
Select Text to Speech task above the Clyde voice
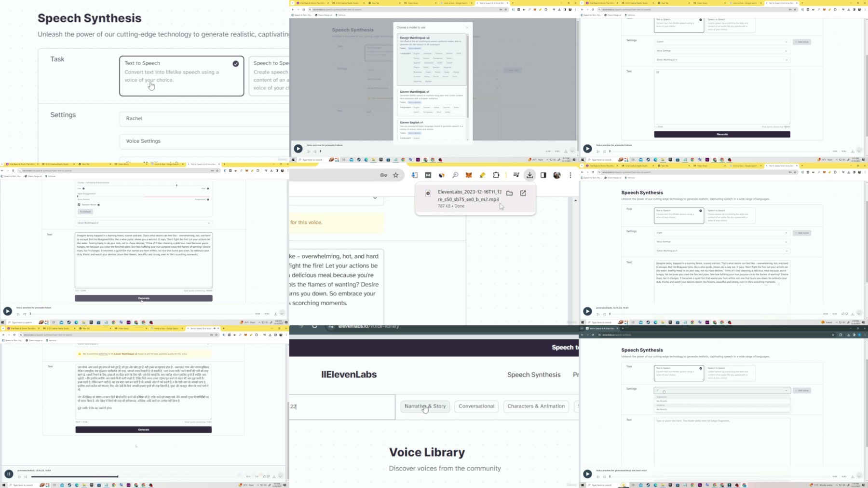pyautogui.click(x=679, y=215)
